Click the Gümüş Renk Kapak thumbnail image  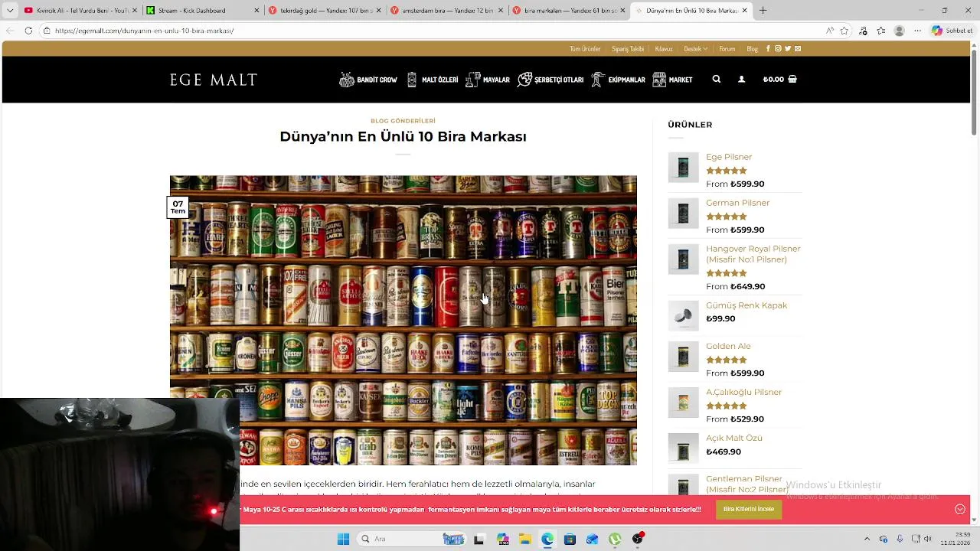click(x=683, y=315)
